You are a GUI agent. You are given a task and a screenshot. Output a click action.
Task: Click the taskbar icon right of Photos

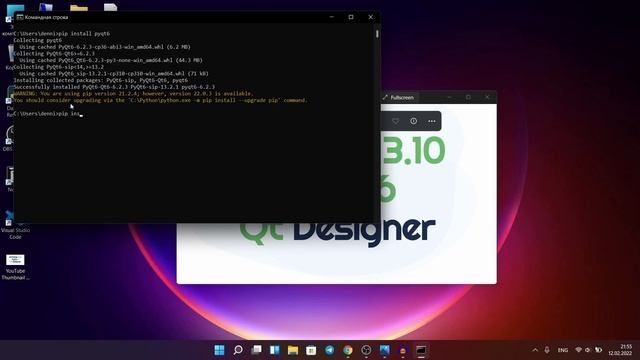403,350
